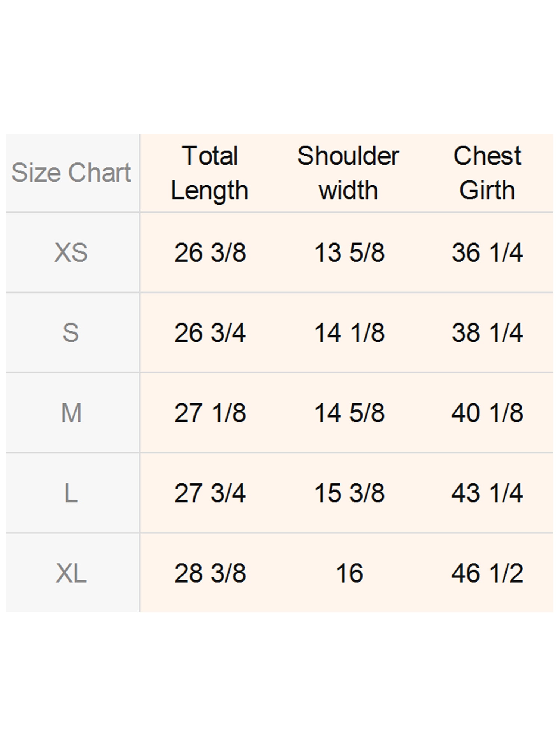This screenshot has width=560, height=747.
Task: Select the XL shoulder width value 16
Action: (349, 573)
